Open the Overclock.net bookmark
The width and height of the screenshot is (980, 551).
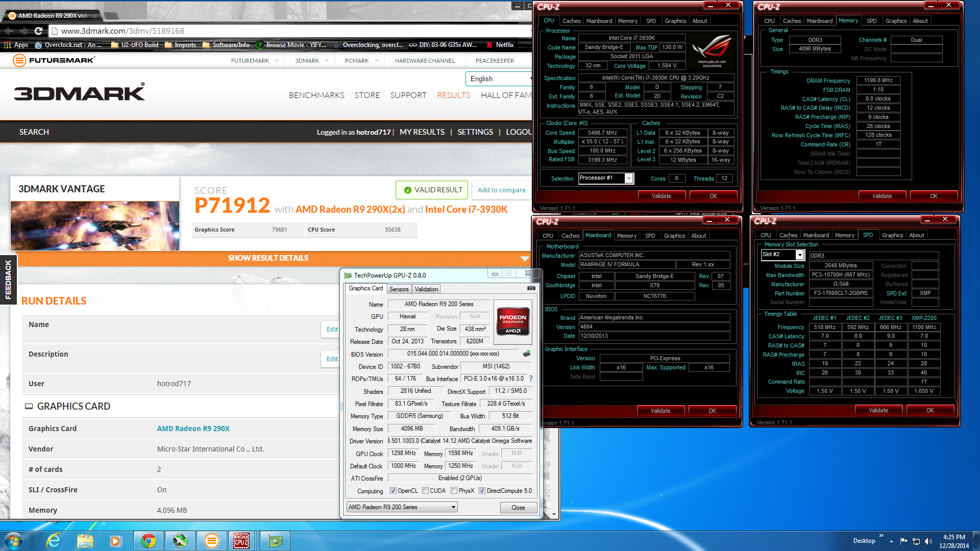pos(68,45)
